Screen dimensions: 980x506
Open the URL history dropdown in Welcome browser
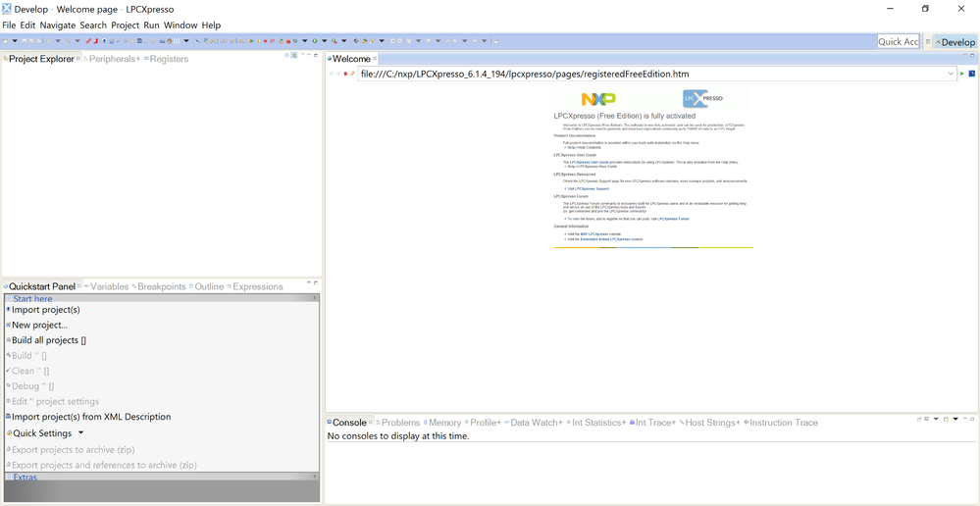(x=951, y=74)
